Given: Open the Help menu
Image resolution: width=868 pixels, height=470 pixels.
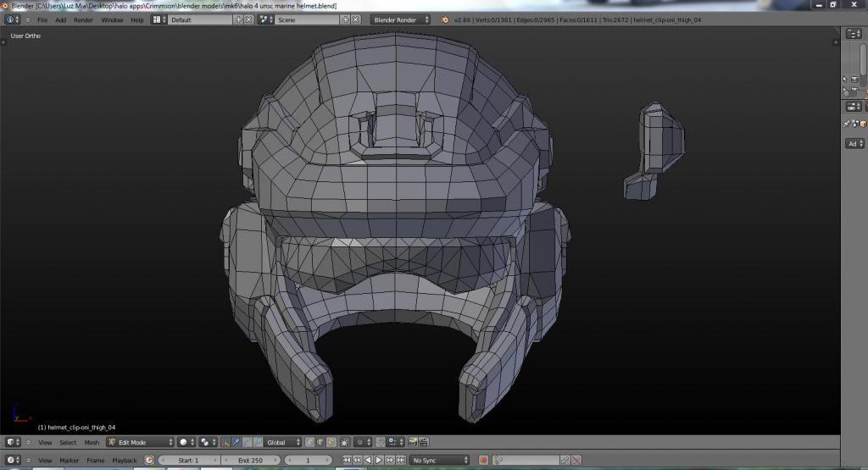Looking at the screenshot, I should (136, 20).
